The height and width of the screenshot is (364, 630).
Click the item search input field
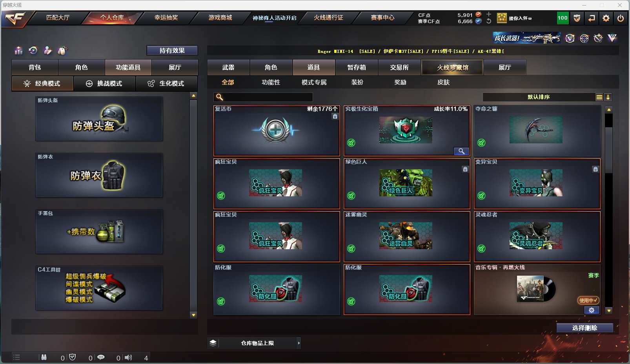pos(263,97)
